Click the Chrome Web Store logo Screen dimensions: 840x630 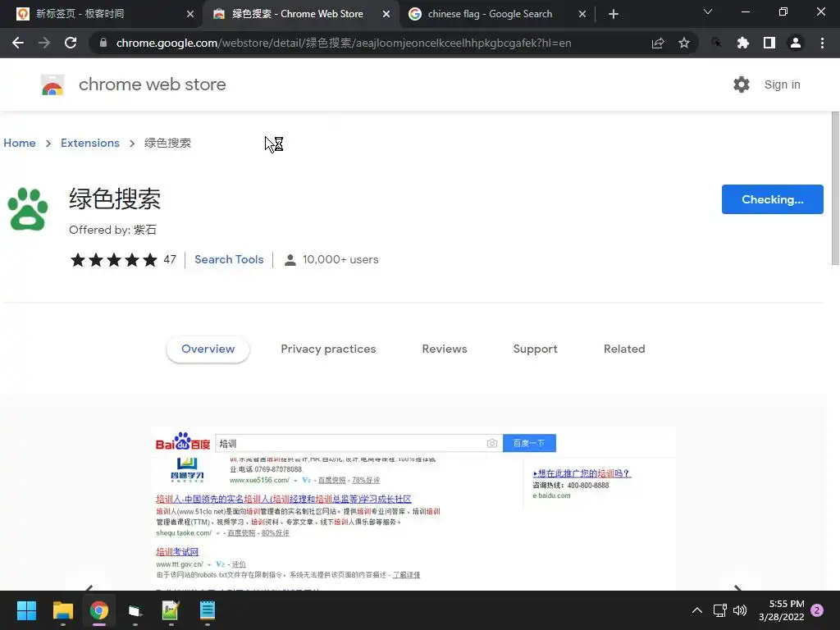pyautogui.click(x=52, y=84)
